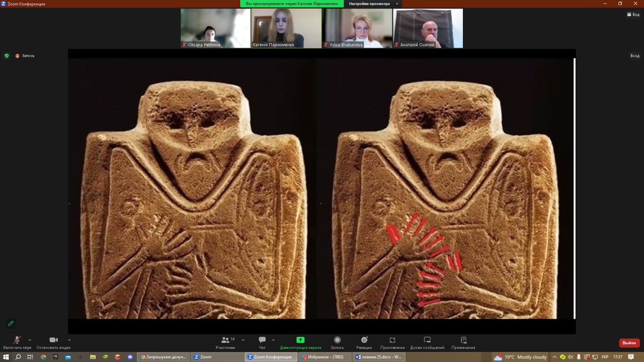Launch Chrome from the taskbar
The height and width of the screenshot is (362, 644).
click(x=43, y=357)
